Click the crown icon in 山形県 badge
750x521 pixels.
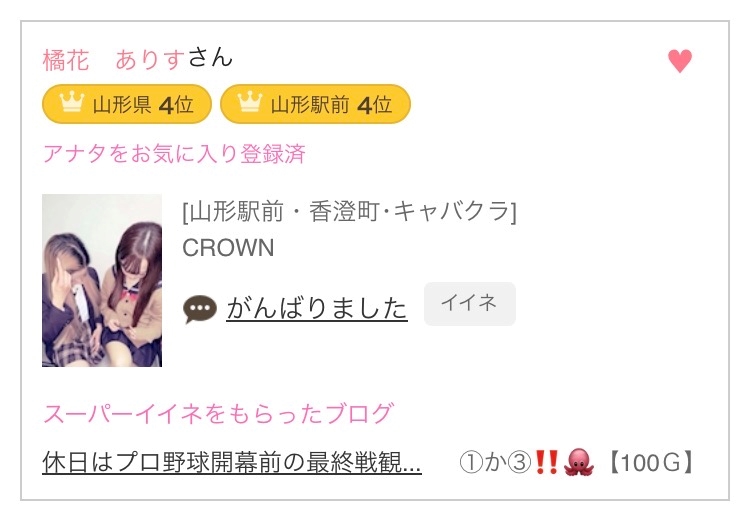pos(72,102)
